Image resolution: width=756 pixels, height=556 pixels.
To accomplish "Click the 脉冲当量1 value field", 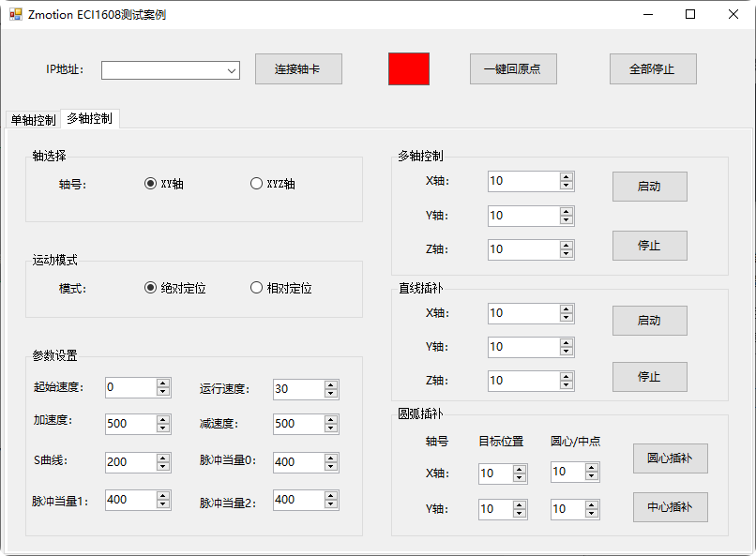I will tap(130, 500).
